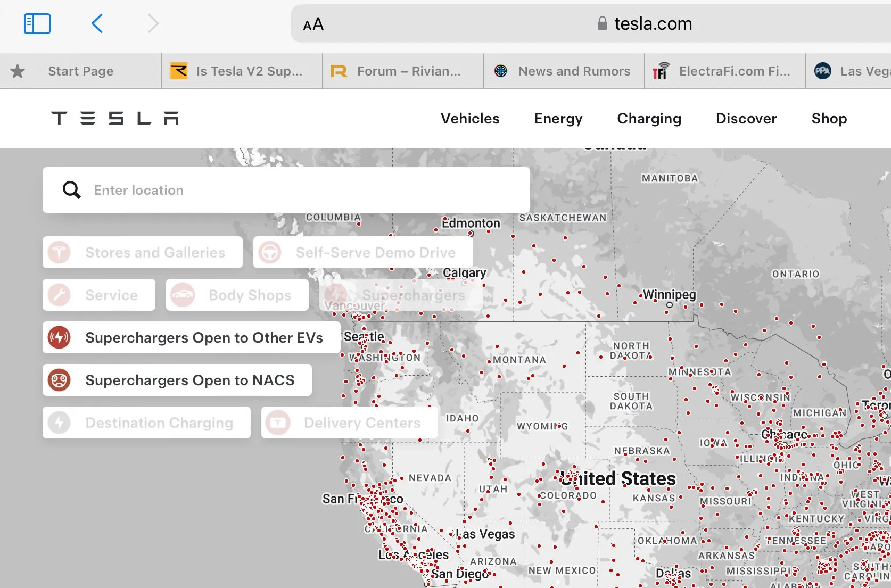Toggle the Body Shops filter
The height and width of the screenshot is (588, 891).
(x=237, y=295)
